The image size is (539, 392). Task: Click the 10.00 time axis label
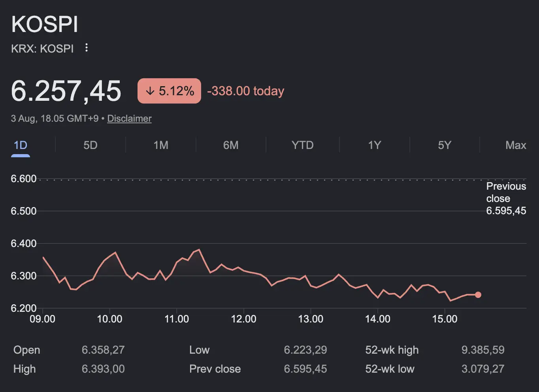pyautogui.click(x=109, y=319)
